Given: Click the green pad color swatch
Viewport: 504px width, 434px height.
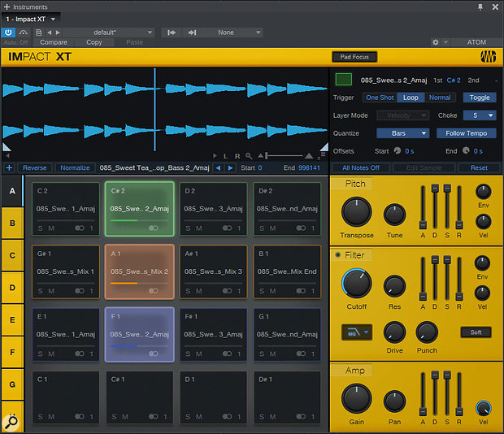Looking at the screenshot, I should 343,79.
